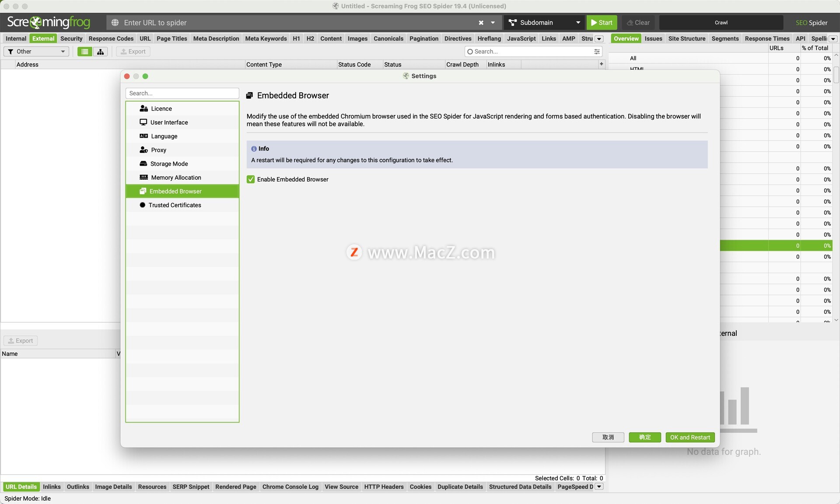840x504 pixels.
Task: Click the lower Export button
Action: click(x=21, y=341)
